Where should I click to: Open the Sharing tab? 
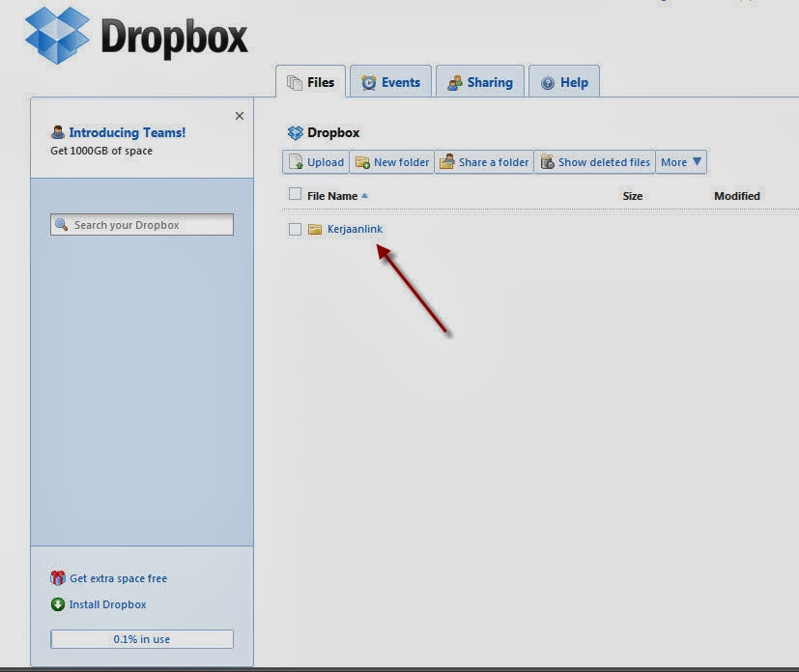(x=480, y=82)
